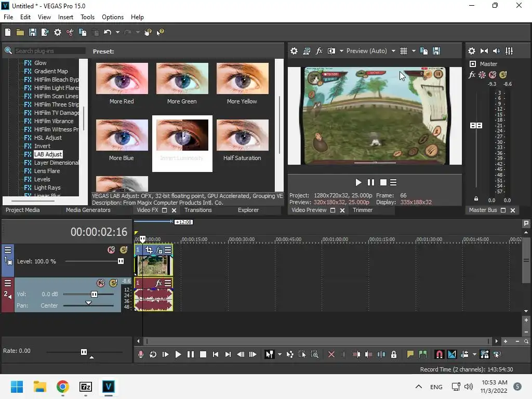
Task: Toggle Split Screen View icon
Action: [331, 51]
